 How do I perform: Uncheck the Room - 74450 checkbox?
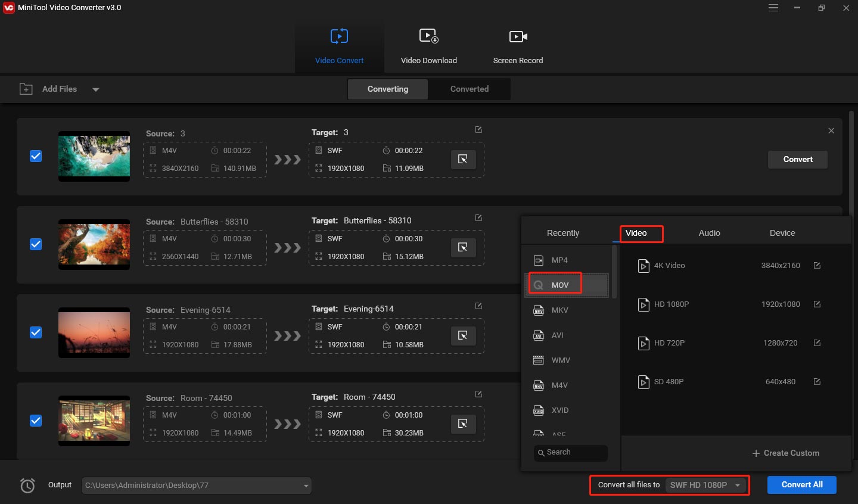coord(36,421)
